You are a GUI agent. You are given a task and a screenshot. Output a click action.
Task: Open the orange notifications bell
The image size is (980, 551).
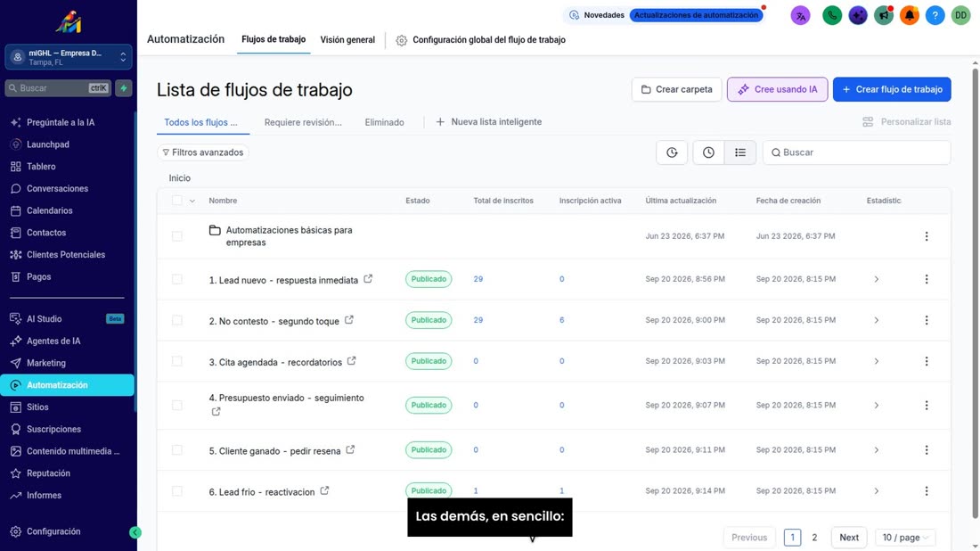[909, 15]
